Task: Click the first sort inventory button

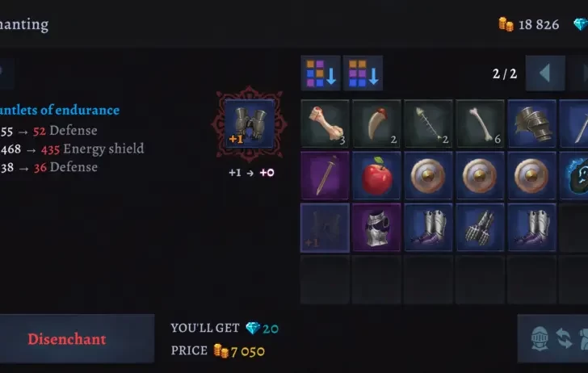Action: coord(321,73)
